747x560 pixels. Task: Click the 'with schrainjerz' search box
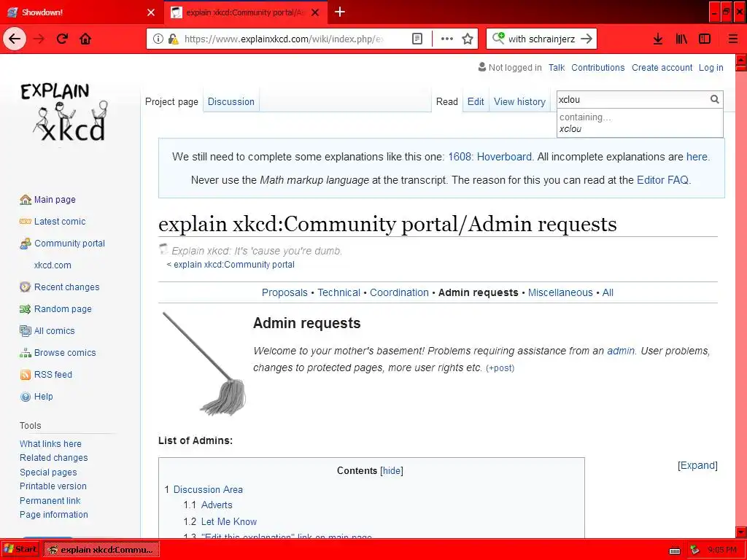click(541, 39)
